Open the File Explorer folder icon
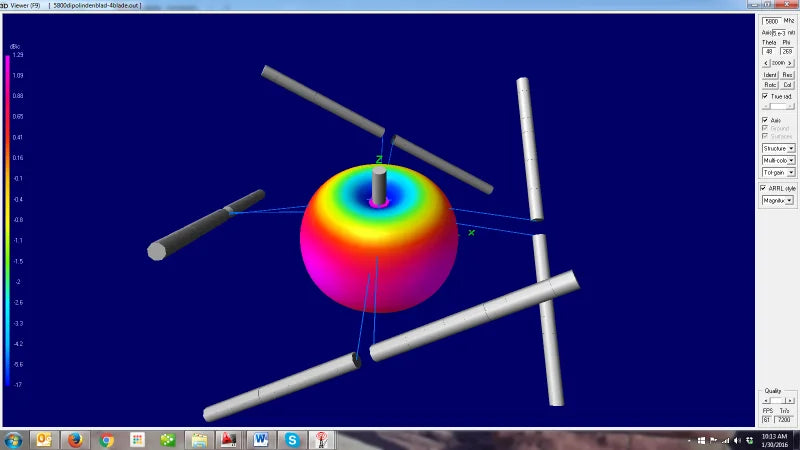Viewport: 800px width, 450px height. 199,439
